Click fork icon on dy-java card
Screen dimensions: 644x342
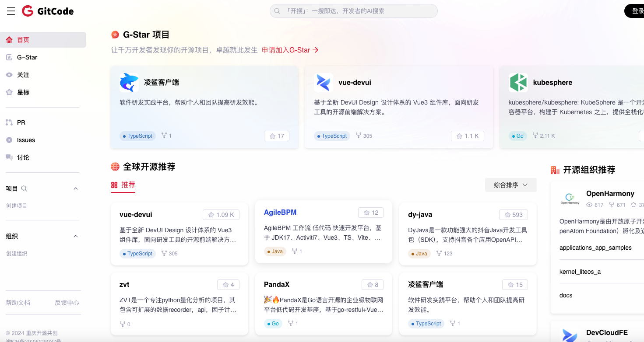(x=439, y=253)
